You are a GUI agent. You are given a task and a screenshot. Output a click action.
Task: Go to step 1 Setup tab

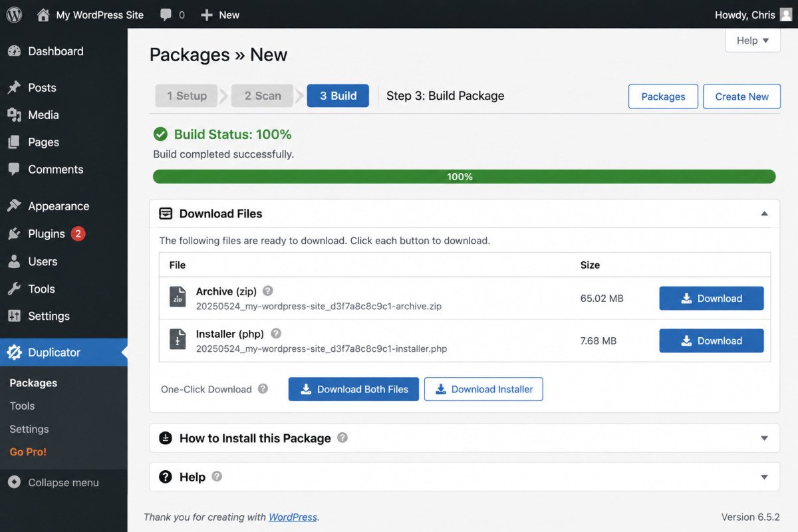pyautogui.click(x=187, y=96)
